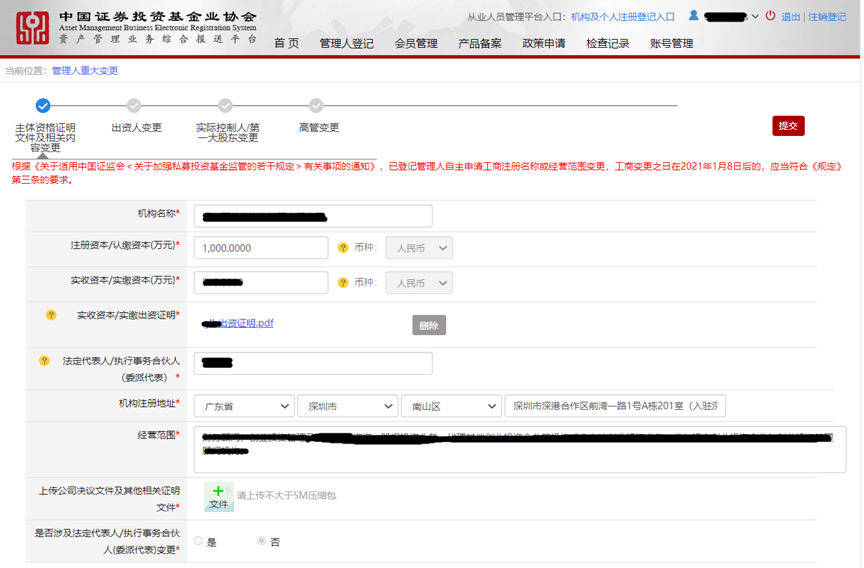This screenshot has height=568, width=864.
Task: Open 检查记录 menu
Action: (608, 44)
